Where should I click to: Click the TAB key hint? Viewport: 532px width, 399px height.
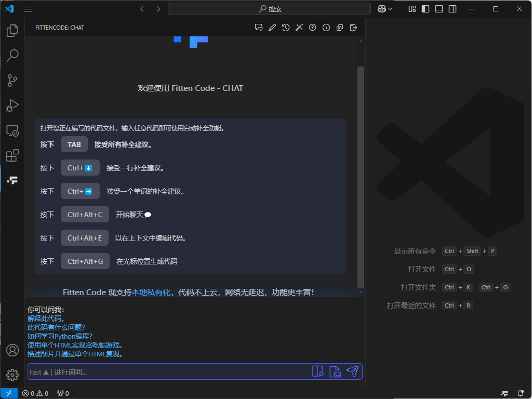74,144
